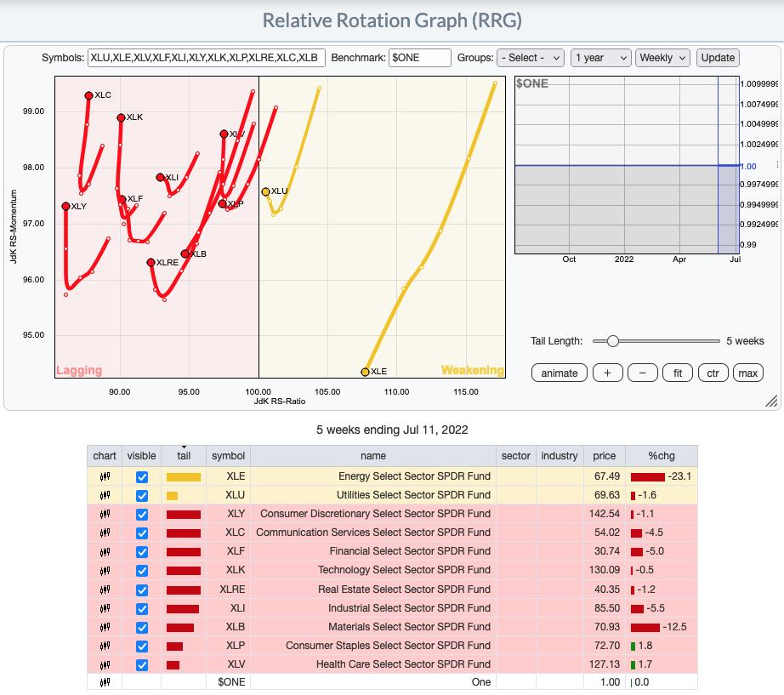
Task: Open the chart icon for XLV row
Action: pyautogui.click(x=105, y=665)
